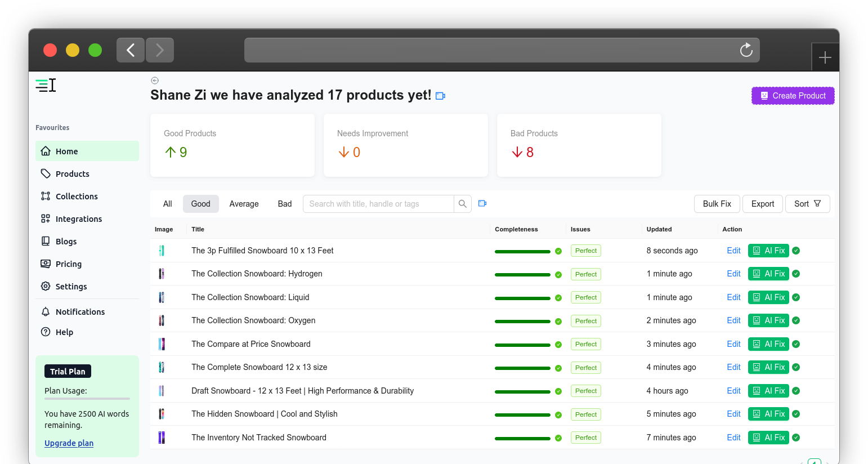Open the video tutorial icon beside heading
Viewport: 868px width, 464px height.
click(441, 96)
